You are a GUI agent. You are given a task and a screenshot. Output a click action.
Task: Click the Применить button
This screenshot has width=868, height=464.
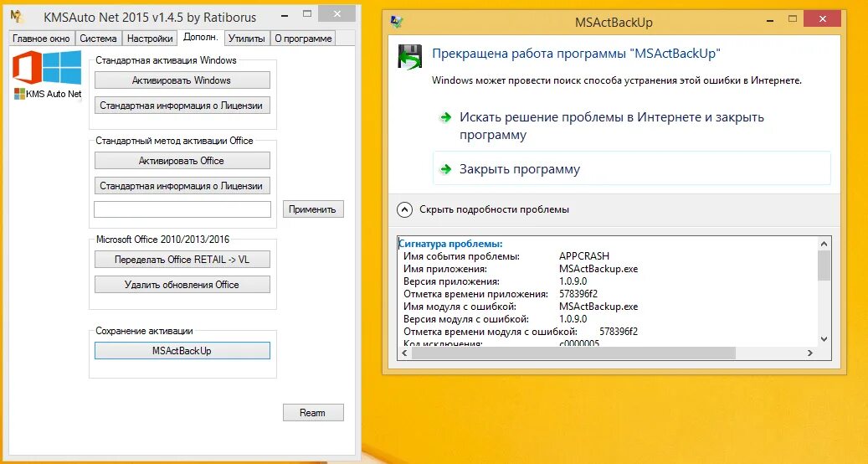313,209
